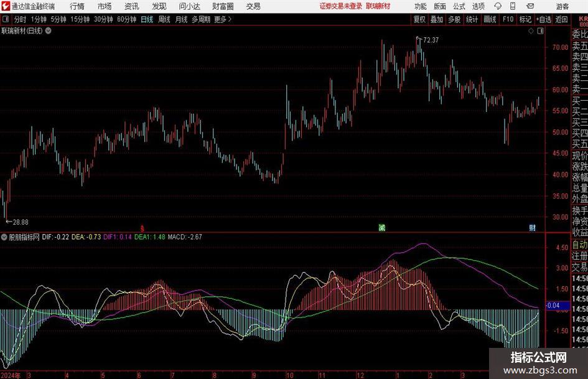Click the green 减 marker below chart
The height and width of the screenshot is (379, 588).
tap(382, 227)
